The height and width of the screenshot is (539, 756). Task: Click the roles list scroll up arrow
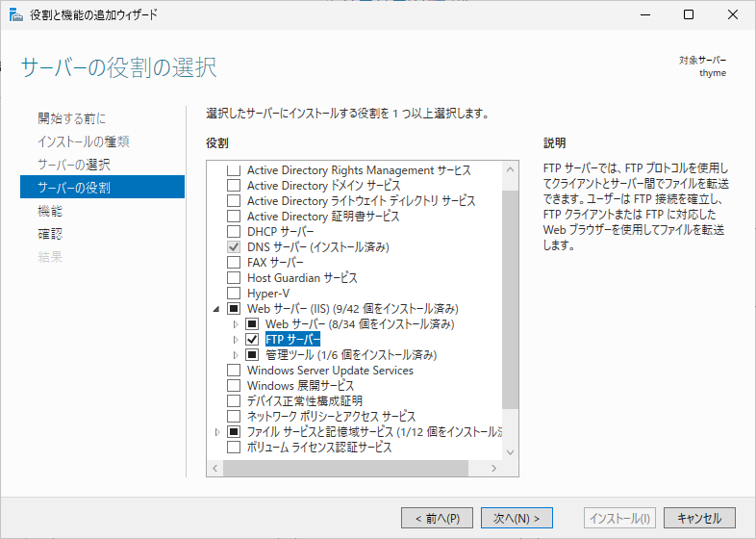[510, 169]
